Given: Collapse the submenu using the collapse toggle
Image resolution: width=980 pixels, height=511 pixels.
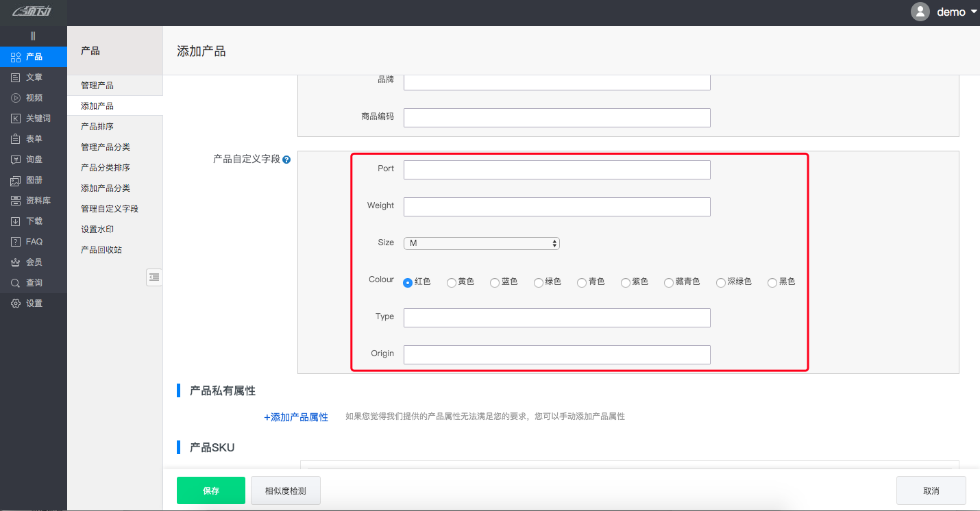Looking at the screenshot, I should coord(154,277).
